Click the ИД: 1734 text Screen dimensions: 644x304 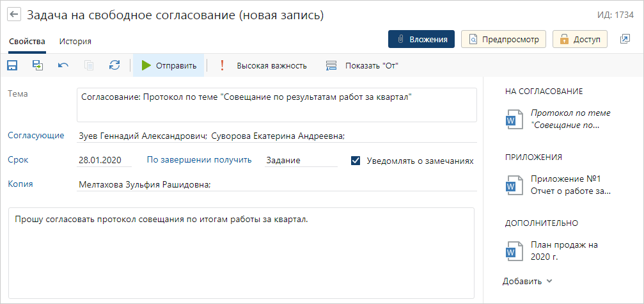click(615, 15)
